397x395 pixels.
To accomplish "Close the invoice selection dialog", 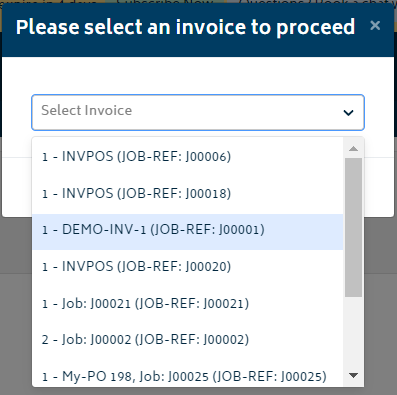I will click(x=375, y=25).
